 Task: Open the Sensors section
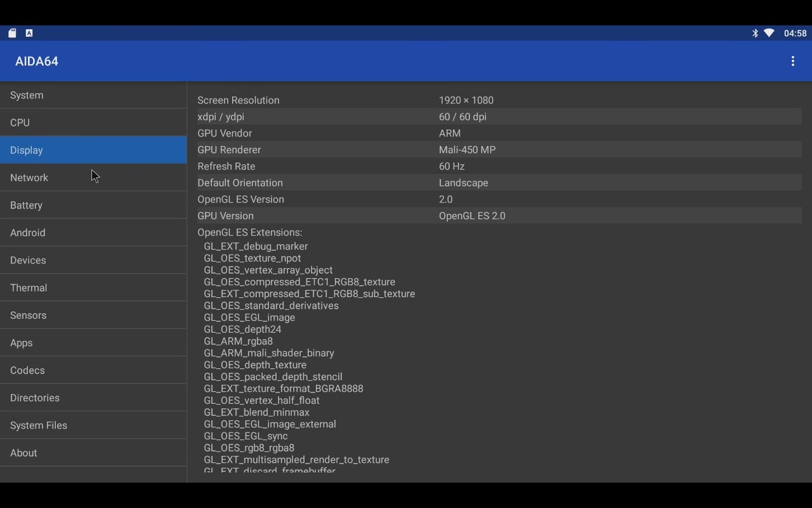(x=93, y=315)
